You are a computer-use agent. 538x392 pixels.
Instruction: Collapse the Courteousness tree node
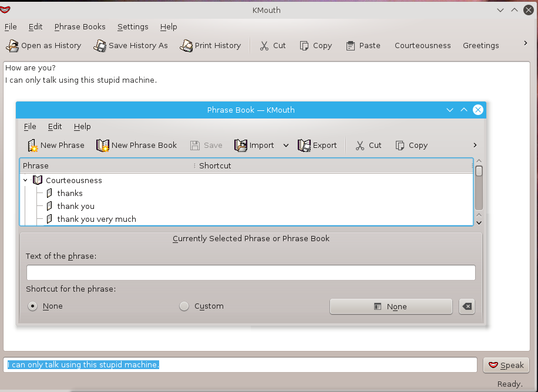25,180
